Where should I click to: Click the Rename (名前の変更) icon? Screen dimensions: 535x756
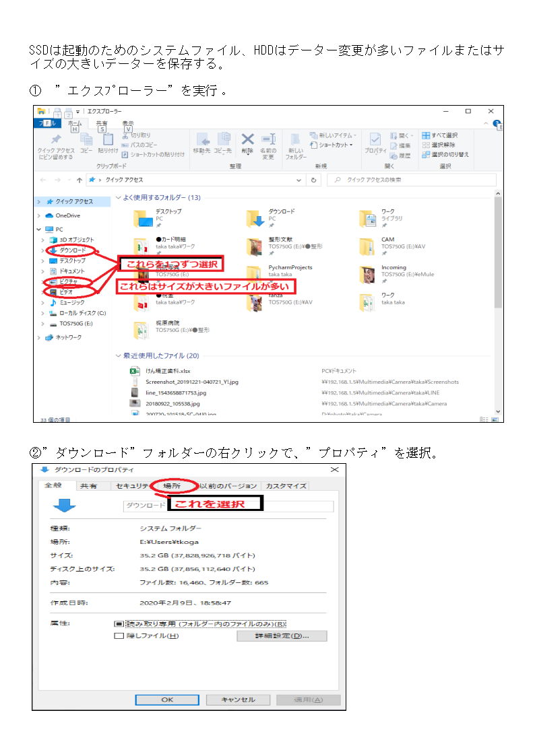(268, 139)
